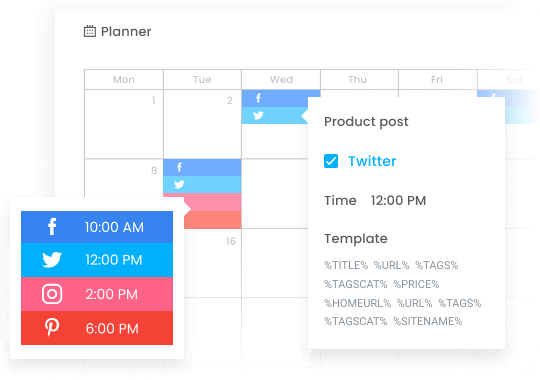Image resolution: width=540 pixels, height=380 pixels.
Task: Select the Facebook icon at 10:00 AM
Action: click(x=52, y=227)
